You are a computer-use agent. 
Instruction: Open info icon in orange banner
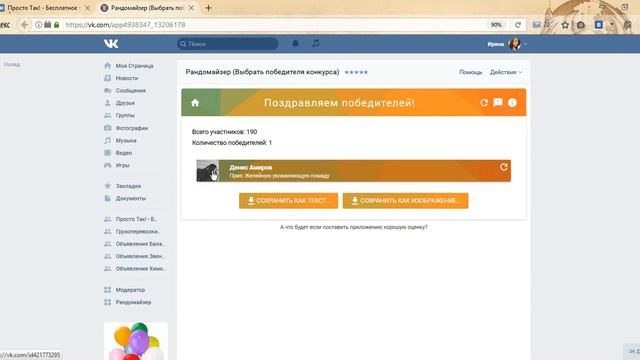pos(512,102)
